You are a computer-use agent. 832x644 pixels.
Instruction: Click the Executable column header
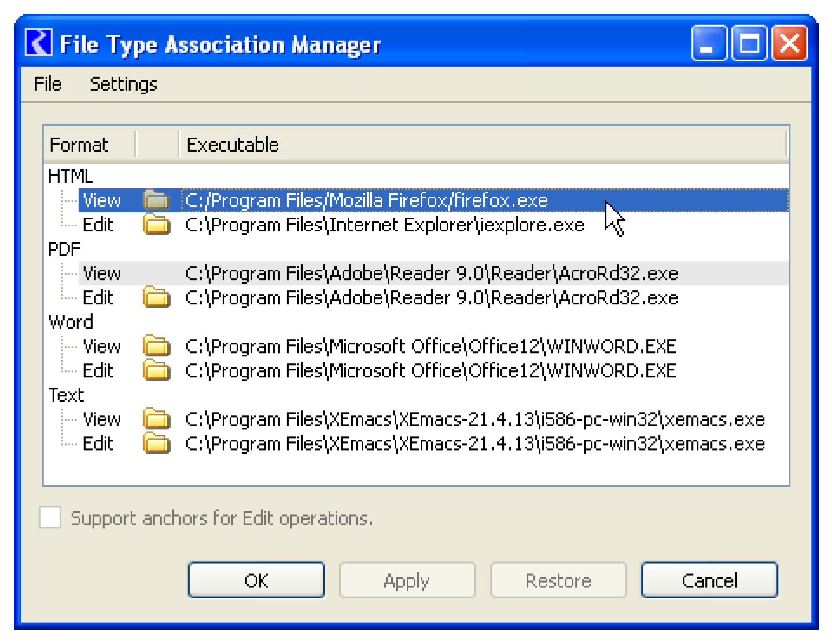coord(233,145)
